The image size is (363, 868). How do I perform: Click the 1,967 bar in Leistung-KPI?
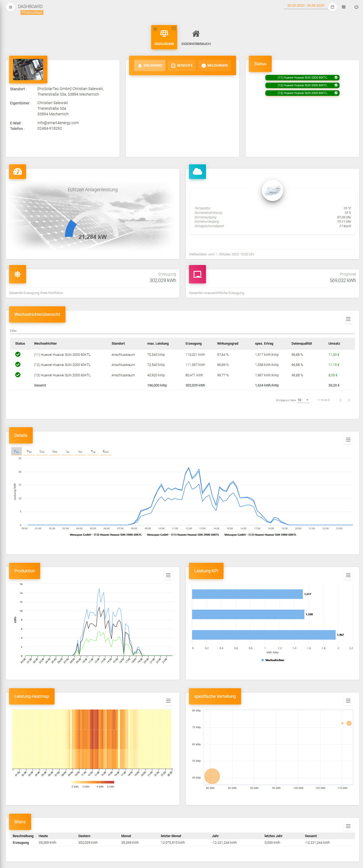tap(264, 635)
